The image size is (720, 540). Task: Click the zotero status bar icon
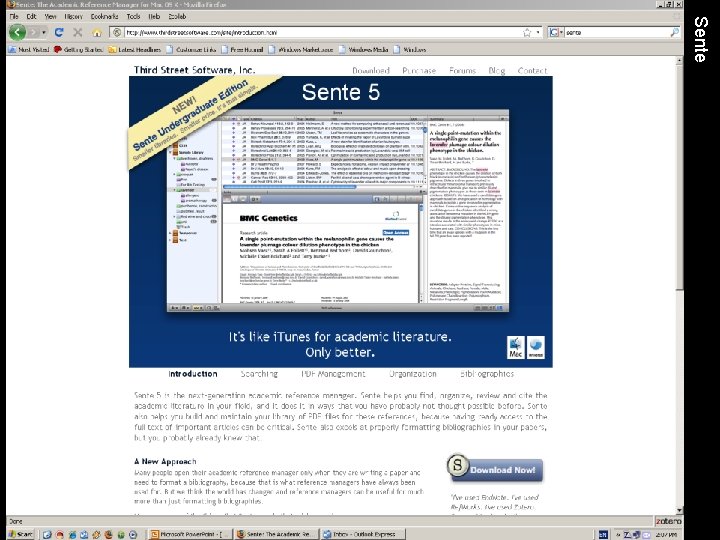click(x=668, y=521)
